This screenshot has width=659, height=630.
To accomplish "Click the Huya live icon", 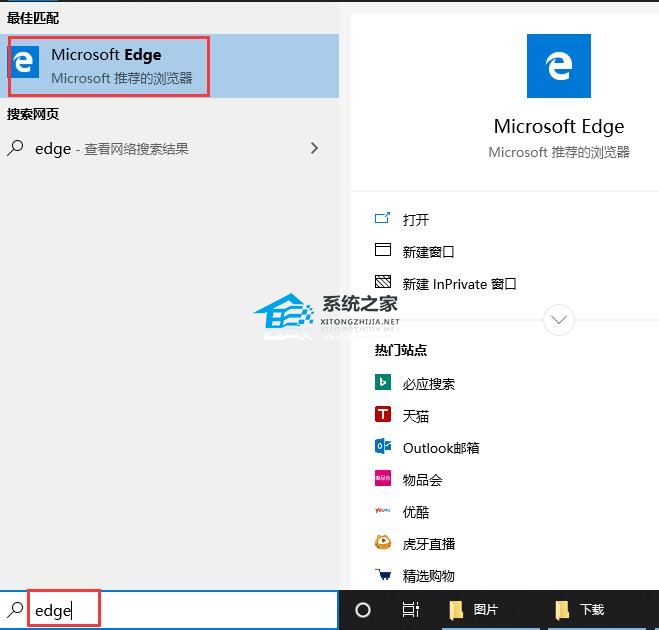I will (382, 542).
